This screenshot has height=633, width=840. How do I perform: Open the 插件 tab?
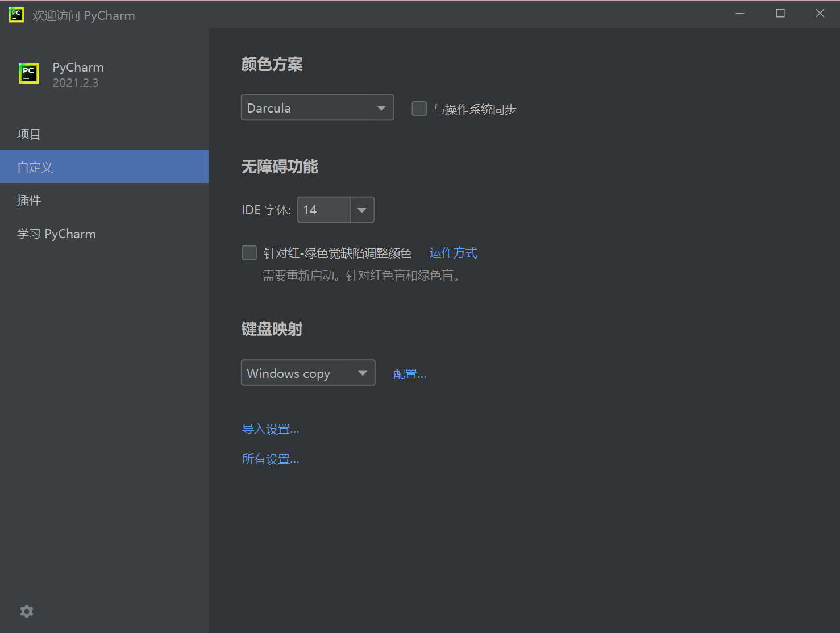point(29,200)
